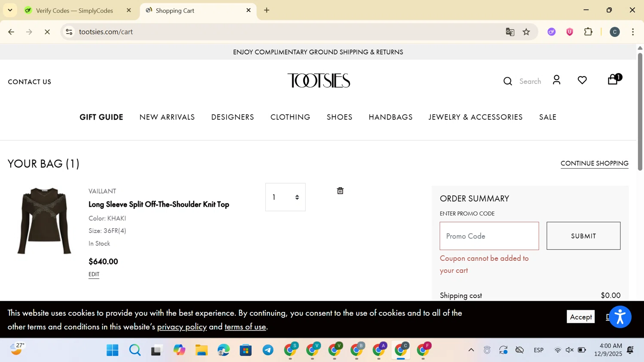Open a new browser tab

(x=267, y=10)
